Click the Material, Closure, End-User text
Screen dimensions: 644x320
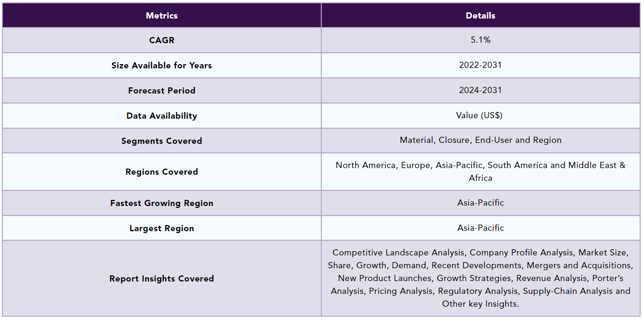[x=480, y=140]
